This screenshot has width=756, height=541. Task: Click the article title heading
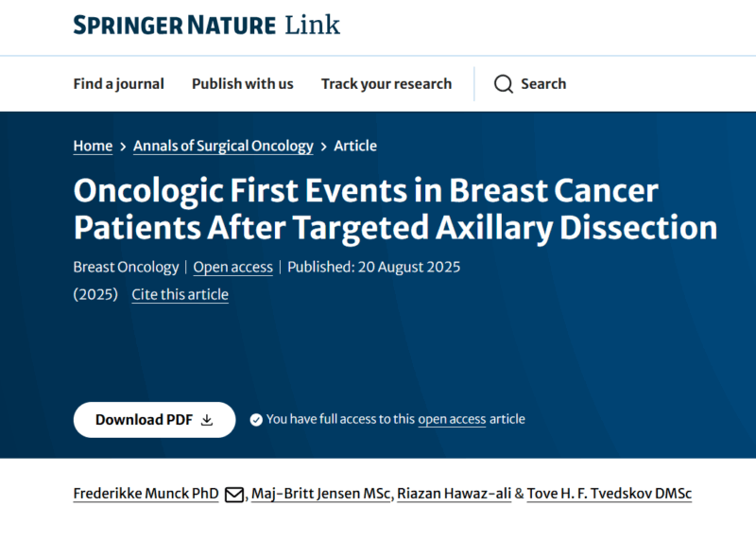395,209
